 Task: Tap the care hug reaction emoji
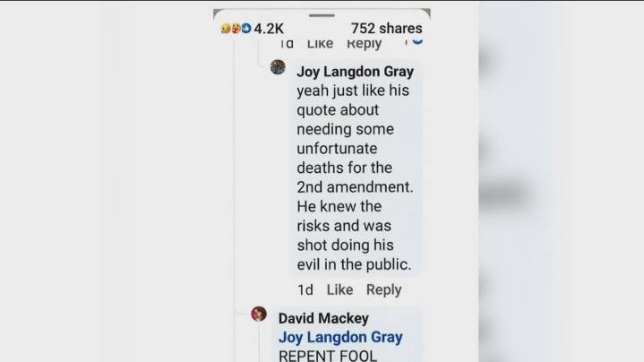pos(236,29)
